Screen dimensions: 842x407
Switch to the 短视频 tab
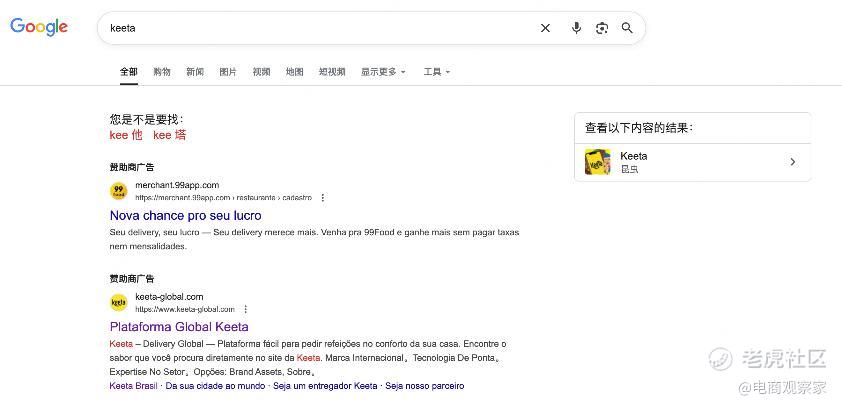coord(332,72)
